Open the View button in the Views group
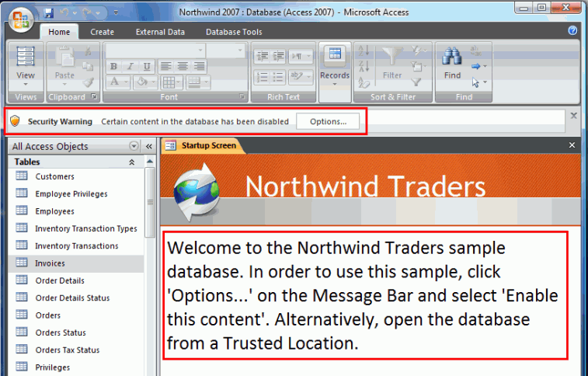This screenshot has height=376, width=588. pos(26,66)
